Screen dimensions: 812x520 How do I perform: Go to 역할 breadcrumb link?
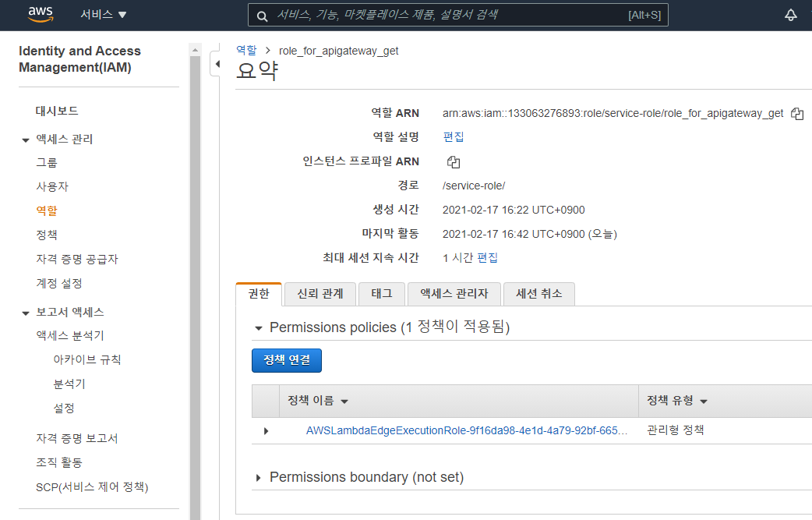(246, 50)
